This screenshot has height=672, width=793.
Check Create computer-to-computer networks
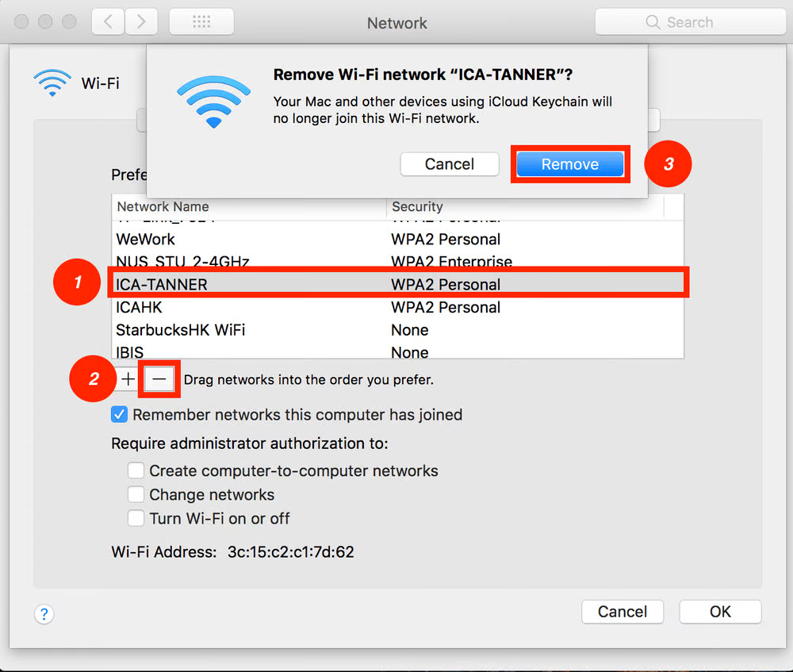[136, 470]
